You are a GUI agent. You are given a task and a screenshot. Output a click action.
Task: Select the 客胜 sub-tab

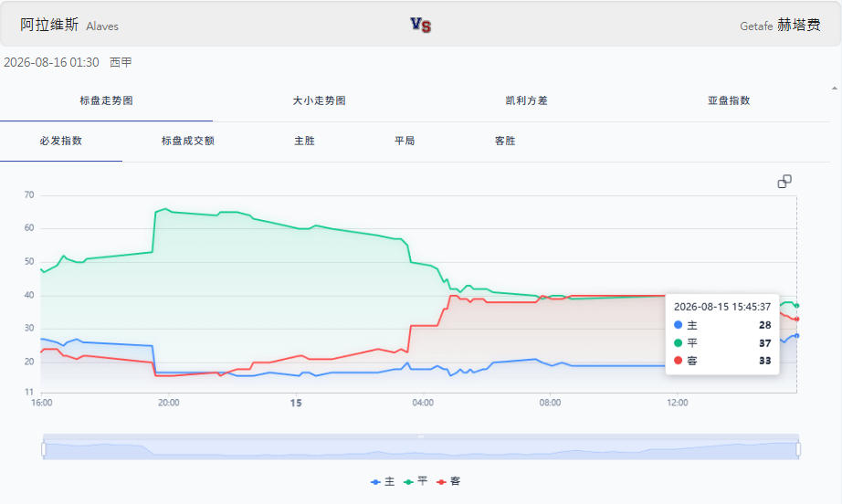pos(505,142)
